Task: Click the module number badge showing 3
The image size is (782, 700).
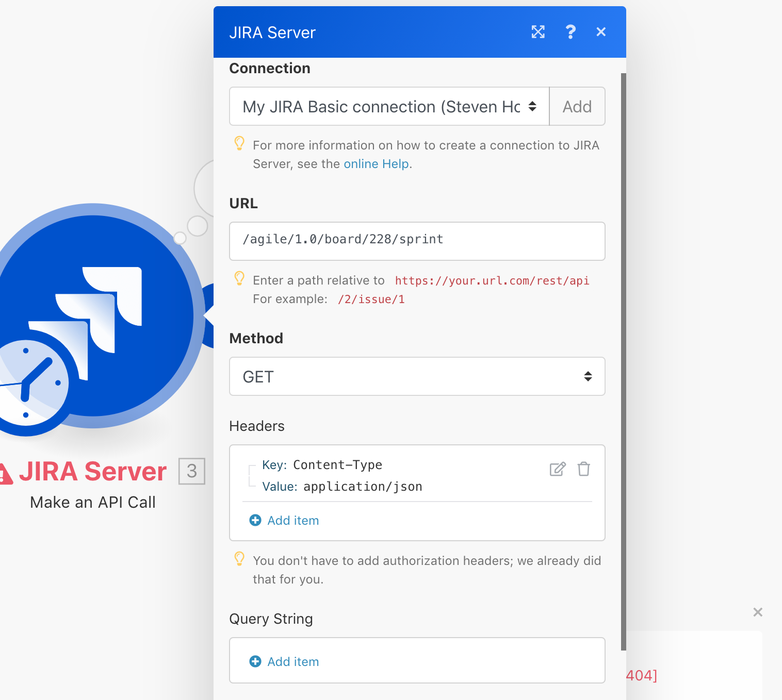Action: 191,471
